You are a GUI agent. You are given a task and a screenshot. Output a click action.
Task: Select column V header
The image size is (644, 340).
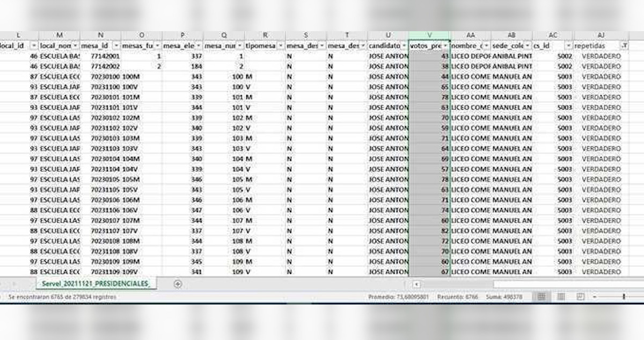[429, 35]
